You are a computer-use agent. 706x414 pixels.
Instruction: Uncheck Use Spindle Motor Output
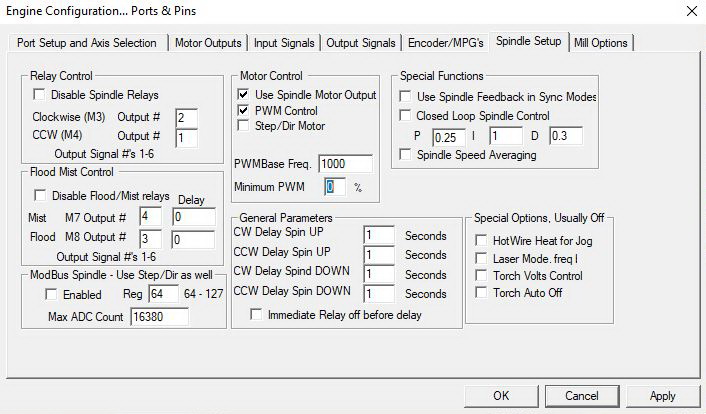243,95
